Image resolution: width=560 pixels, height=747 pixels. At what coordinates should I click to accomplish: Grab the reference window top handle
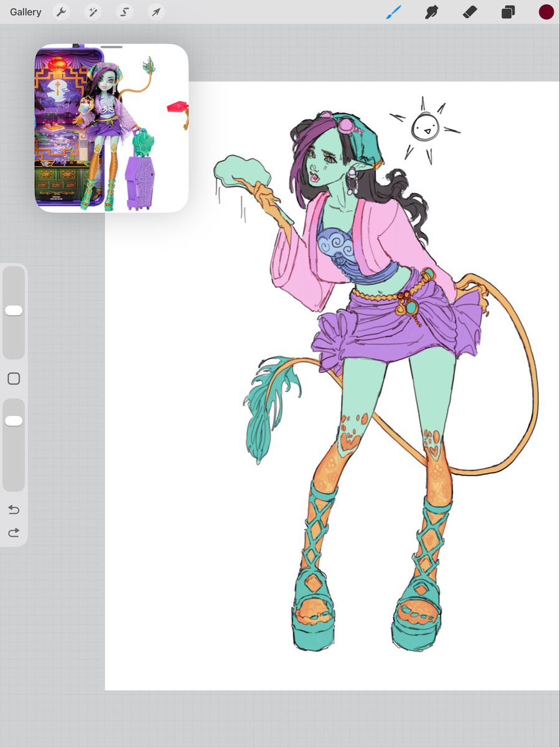coord(111,46)
